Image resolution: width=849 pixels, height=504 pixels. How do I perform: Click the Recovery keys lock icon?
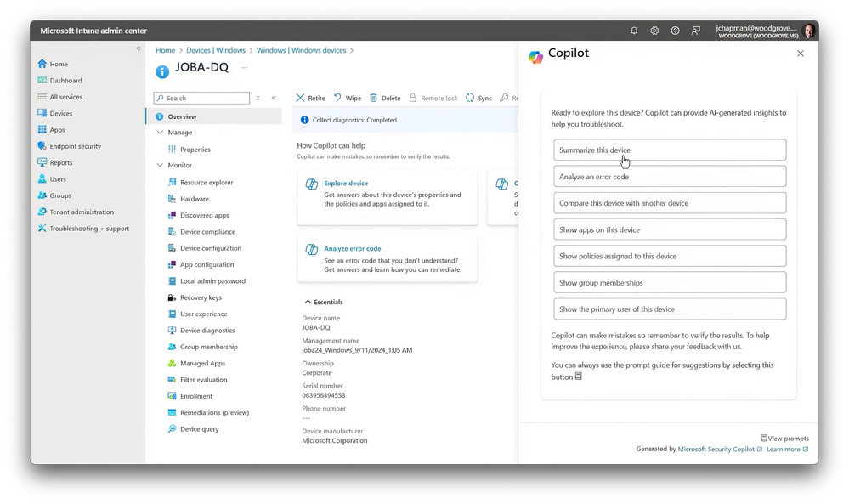(173, 297)
